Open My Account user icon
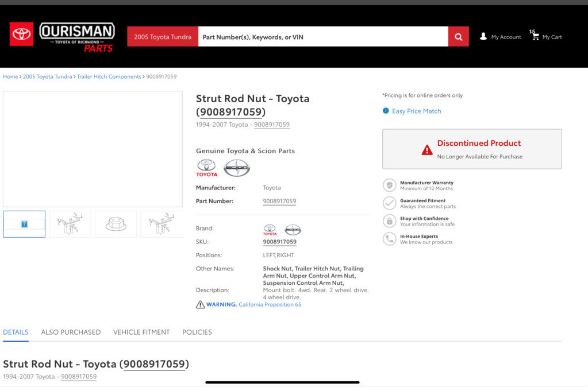 point(483,36)
